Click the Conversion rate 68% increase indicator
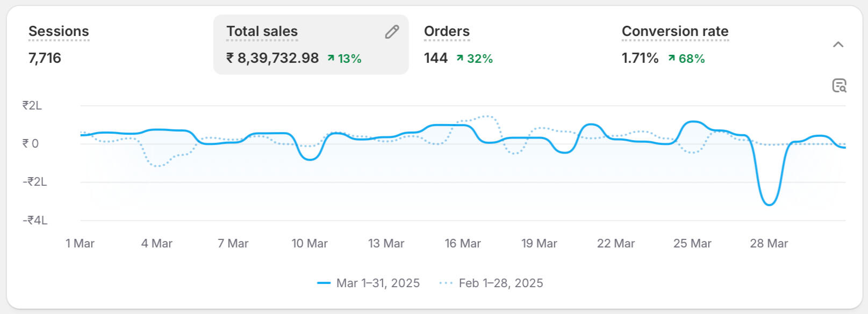 (x=686, y=59)
